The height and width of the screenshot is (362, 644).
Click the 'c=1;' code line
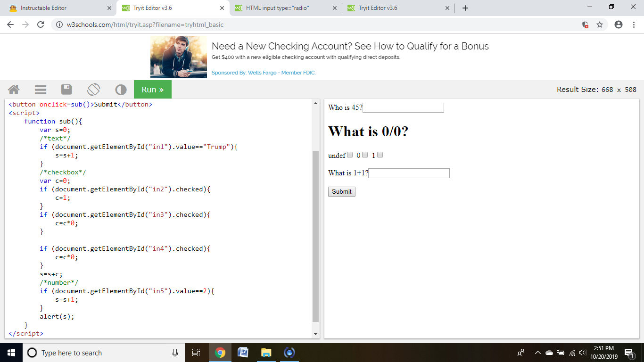[x=63, y=197]
